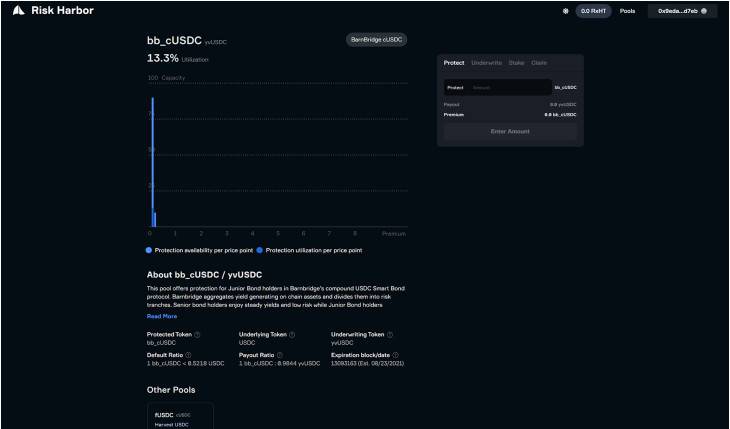Click the Risk Harbor brand name
Image resolution: width=730 pixels, height=429 pixels.
62,10
